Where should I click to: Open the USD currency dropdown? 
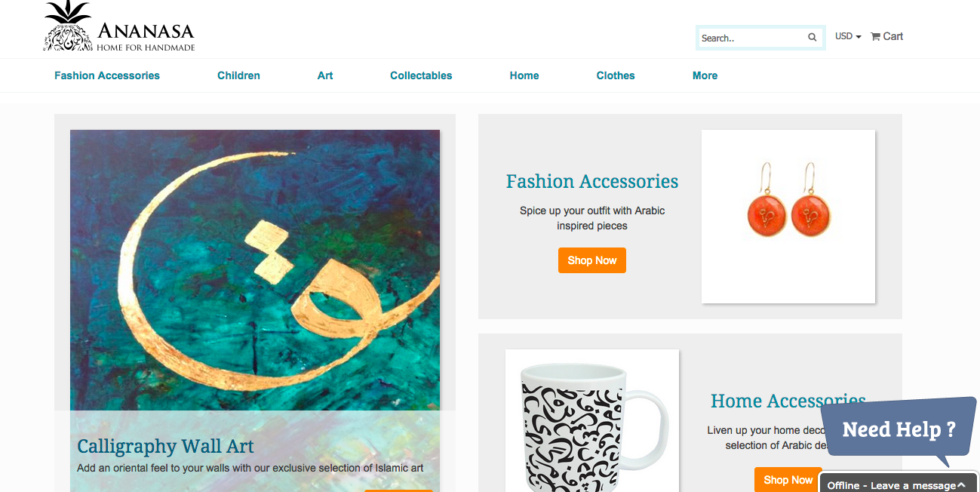click(848, 36)
